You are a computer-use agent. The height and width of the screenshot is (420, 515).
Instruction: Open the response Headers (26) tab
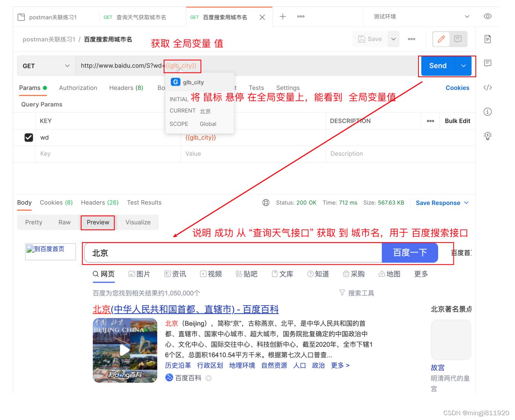point(100,203)
